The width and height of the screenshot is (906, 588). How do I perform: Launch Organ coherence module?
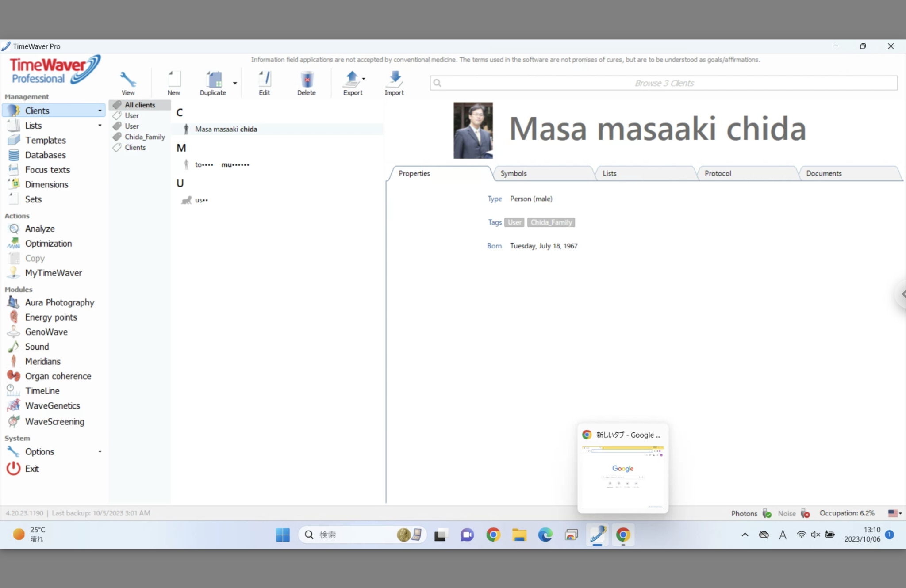58,376
